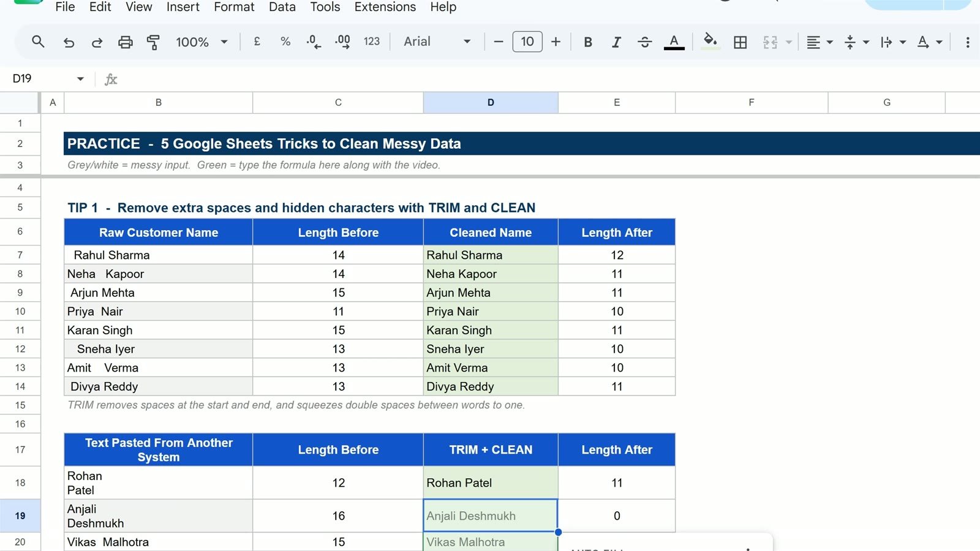
Task: Open horizontal align dropdown
Action: point(820,42)
